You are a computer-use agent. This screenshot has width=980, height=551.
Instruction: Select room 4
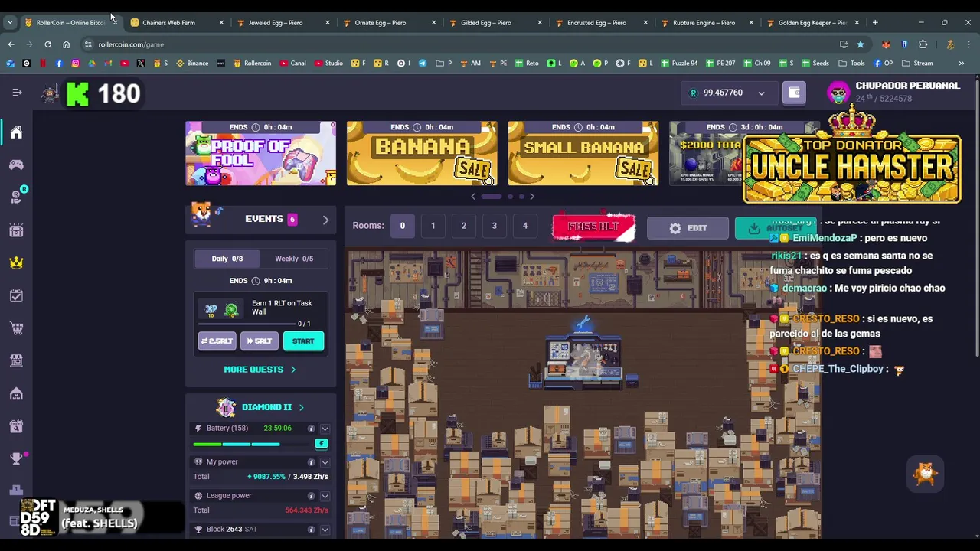click(524, 226)
